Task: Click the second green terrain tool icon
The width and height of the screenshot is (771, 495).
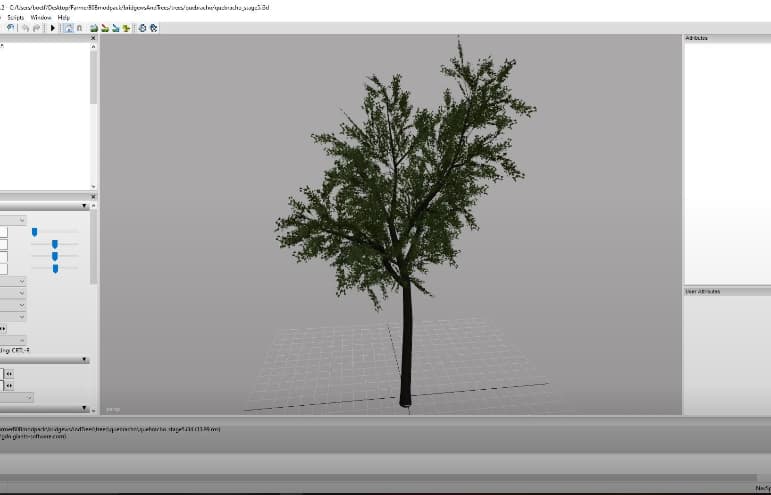Action: 105,28
